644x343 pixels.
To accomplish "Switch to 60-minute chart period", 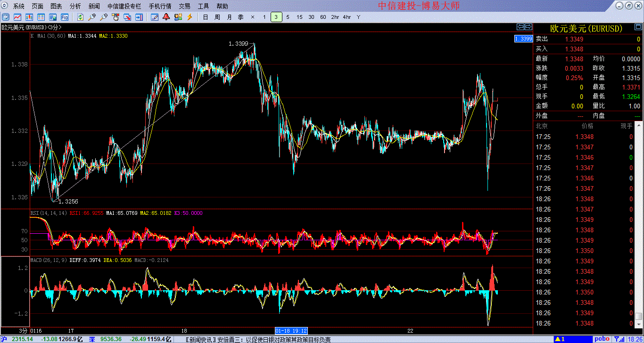I will (x=323, y=17).
